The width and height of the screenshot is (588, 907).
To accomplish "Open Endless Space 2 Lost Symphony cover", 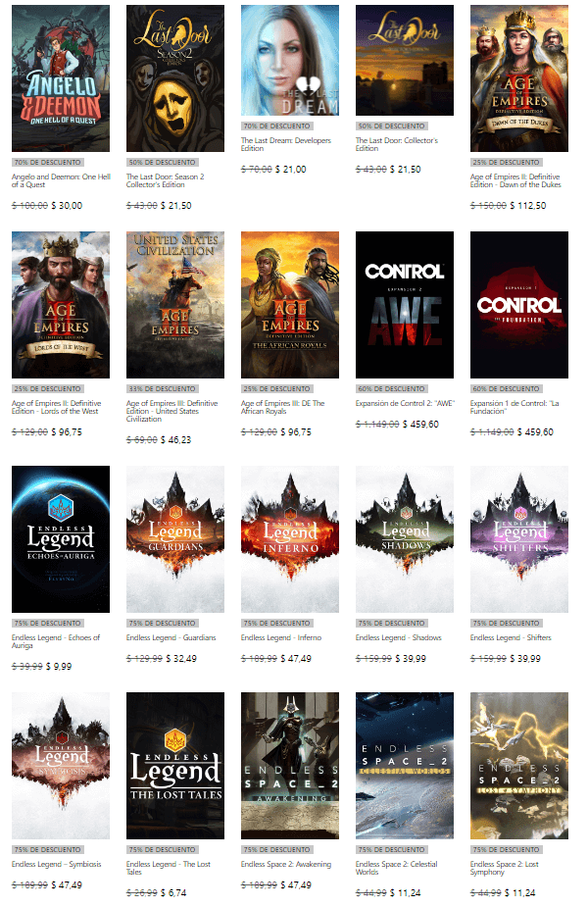I will pos(519,765).
